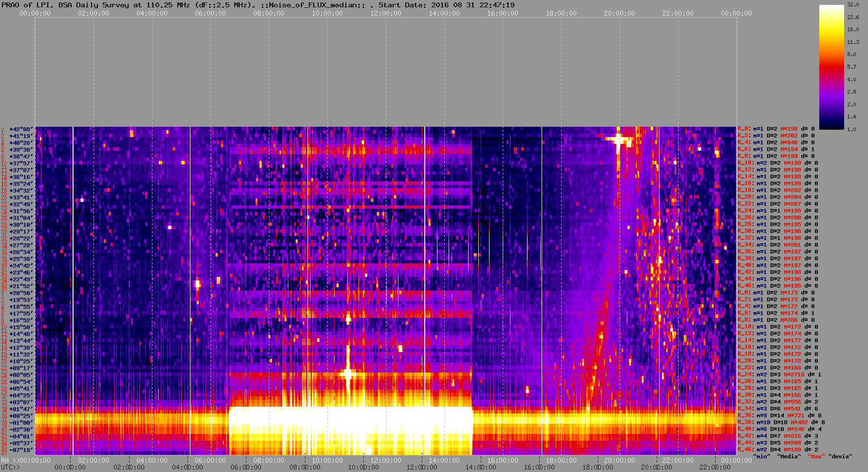Screen dimensions: 868x472
Task: Click the -01°00' declination label
Action: 21,423
